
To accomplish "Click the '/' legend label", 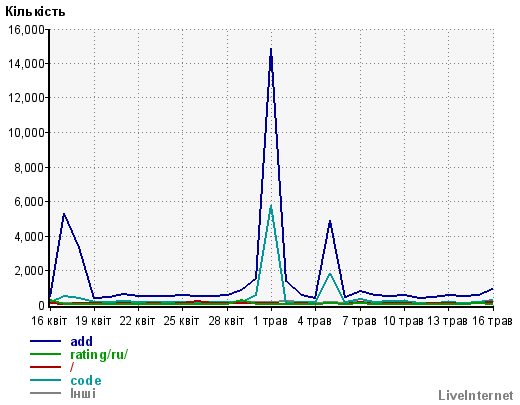I will [72, 367].
